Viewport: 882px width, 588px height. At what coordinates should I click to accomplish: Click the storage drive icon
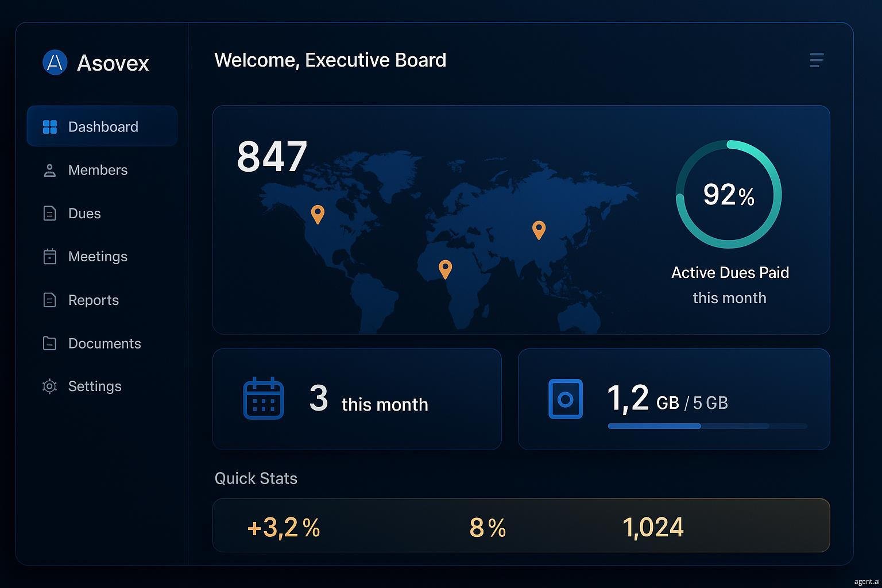[x=566, y=399]
